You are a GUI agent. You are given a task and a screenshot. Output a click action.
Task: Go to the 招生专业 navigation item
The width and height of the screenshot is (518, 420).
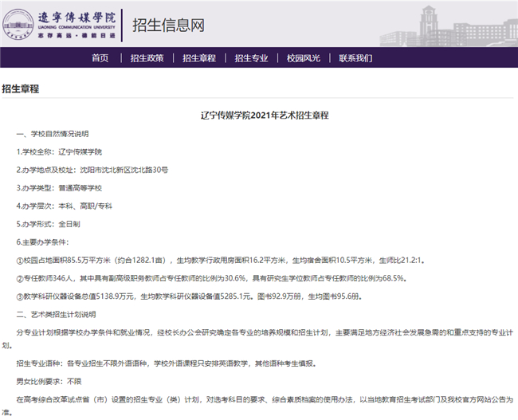click(x=251, y=58)
